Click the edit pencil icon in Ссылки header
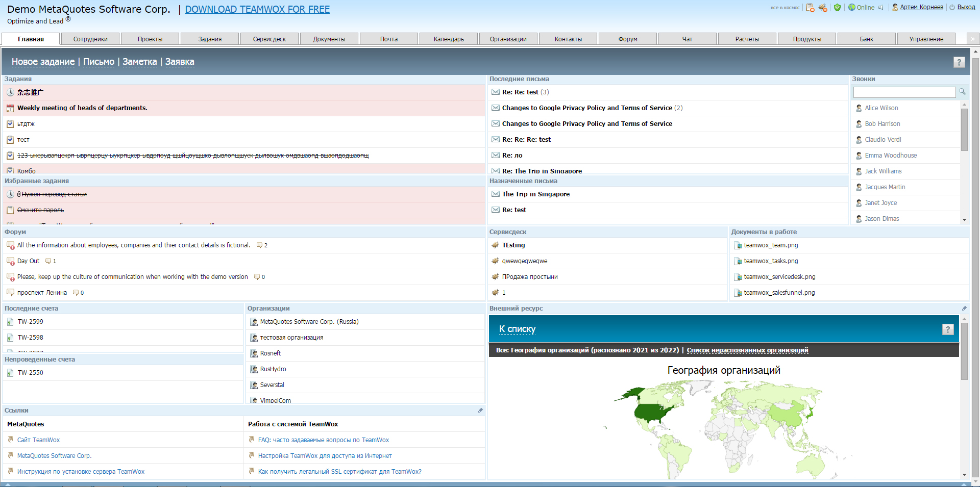980x487 pixels. (480, 411)
